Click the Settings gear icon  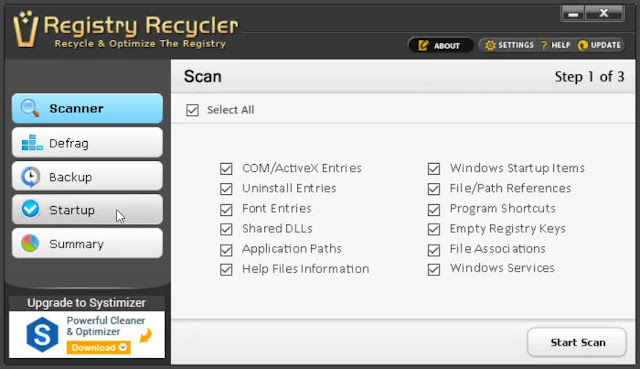coord(490,45)
